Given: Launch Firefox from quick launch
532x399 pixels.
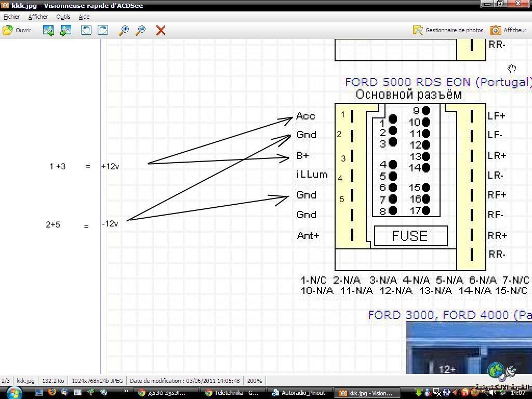Looking at the screenshot, I should point(51,392).
